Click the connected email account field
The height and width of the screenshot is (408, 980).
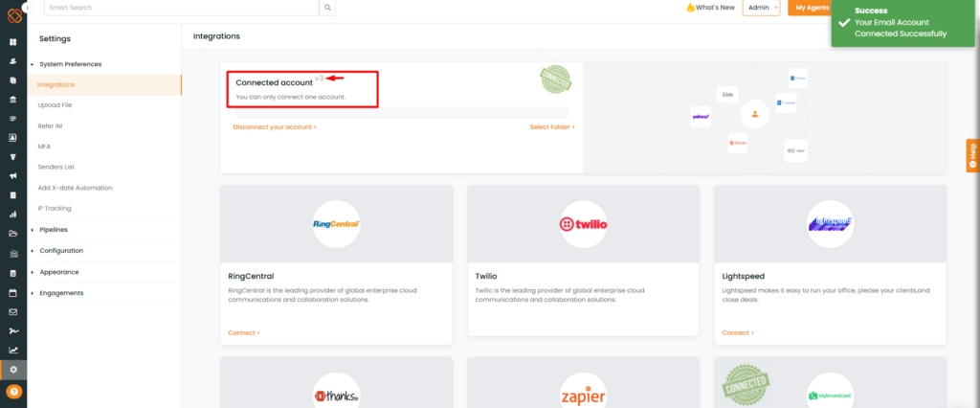pyautogui.click(x=402, y=113)
